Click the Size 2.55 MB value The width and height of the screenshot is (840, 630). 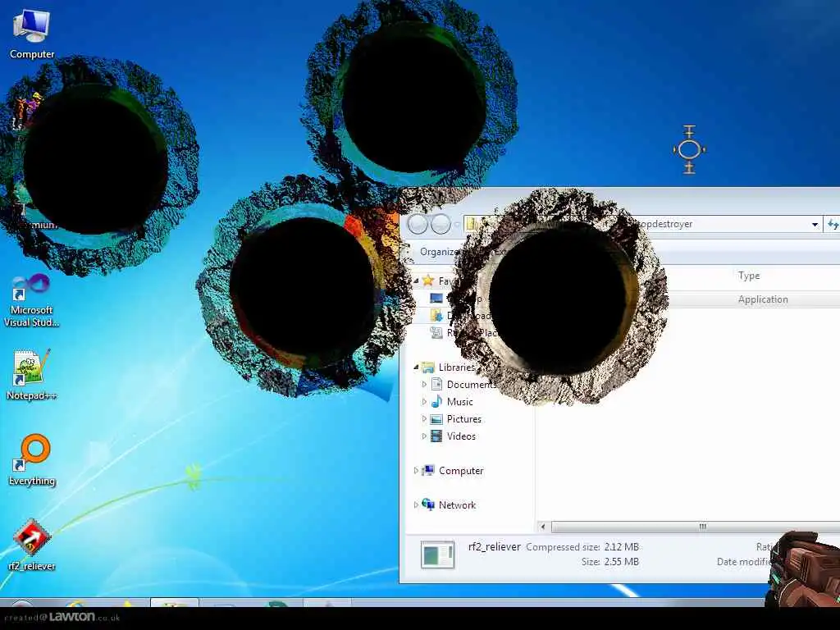click(x=622, y=562)
